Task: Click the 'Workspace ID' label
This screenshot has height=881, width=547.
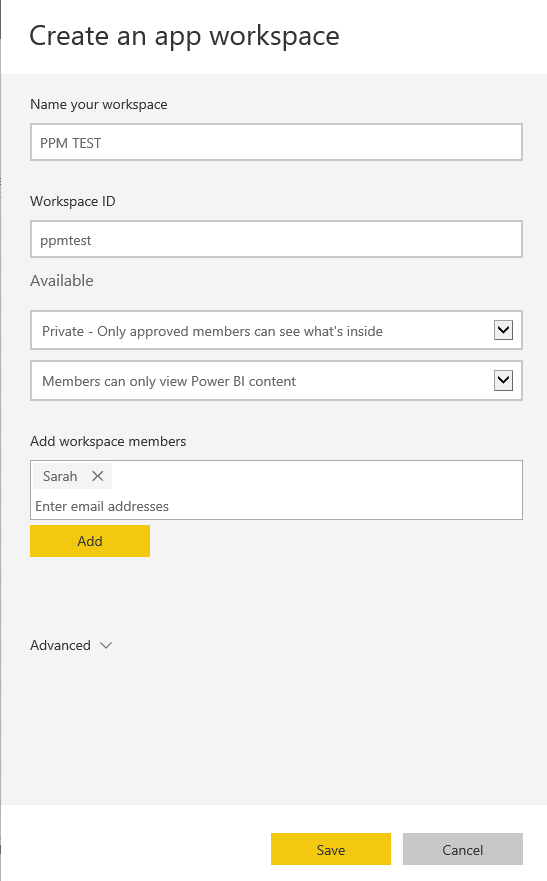Action: (73, 201)
